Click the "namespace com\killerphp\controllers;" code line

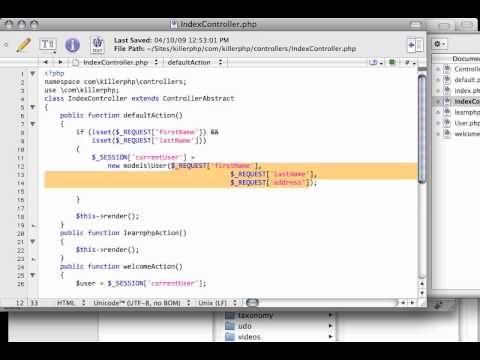[115, 82]
